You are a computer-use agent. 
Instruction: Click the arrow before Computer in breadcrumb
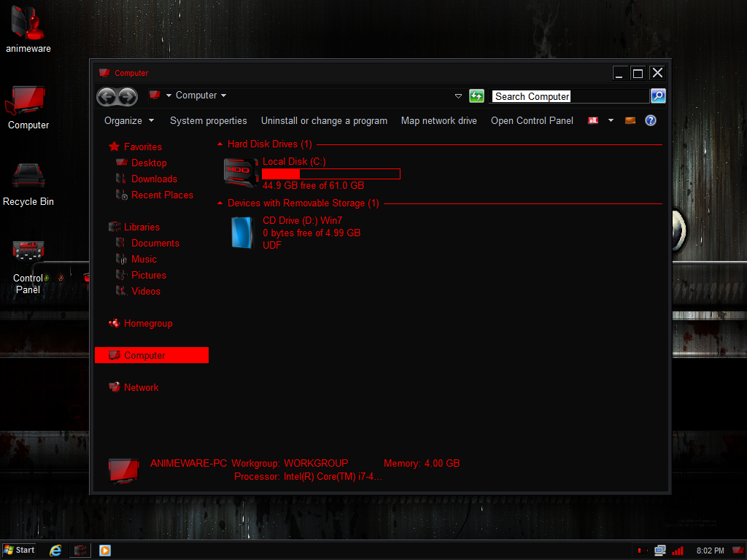169,96
